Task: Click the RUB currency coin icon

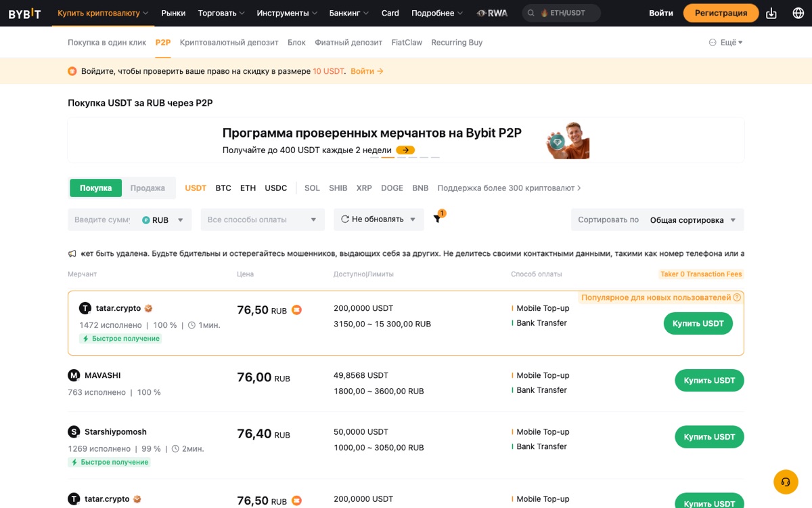Action: tap(145, 220)
